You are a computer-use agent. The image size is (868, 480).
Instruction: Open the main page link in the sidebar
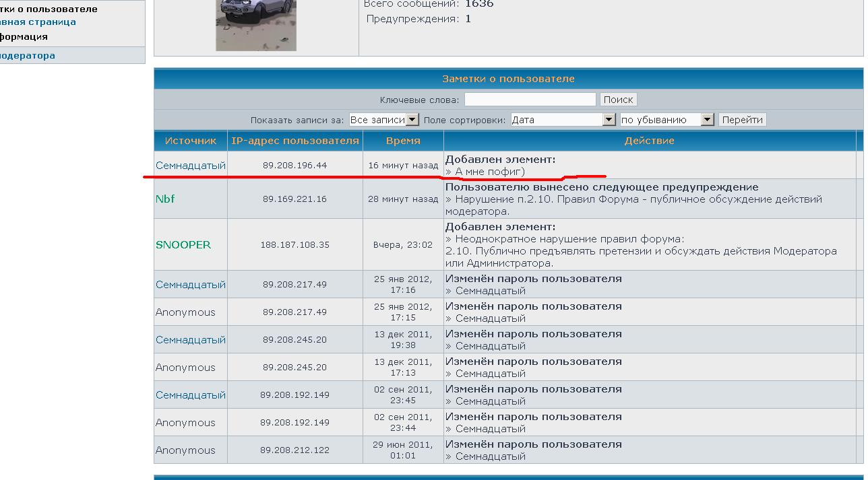38,22
